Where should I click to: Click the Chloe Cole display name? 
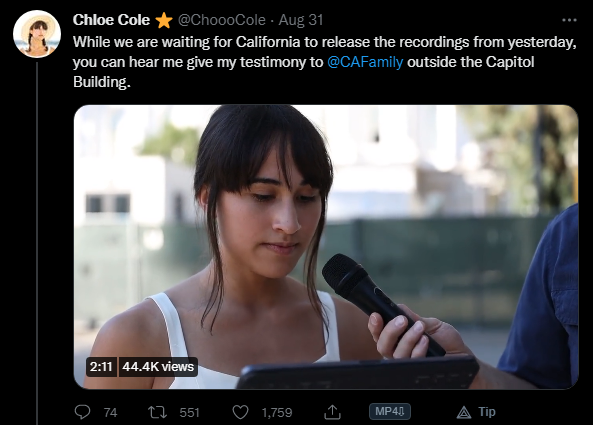tap(111, 20)
